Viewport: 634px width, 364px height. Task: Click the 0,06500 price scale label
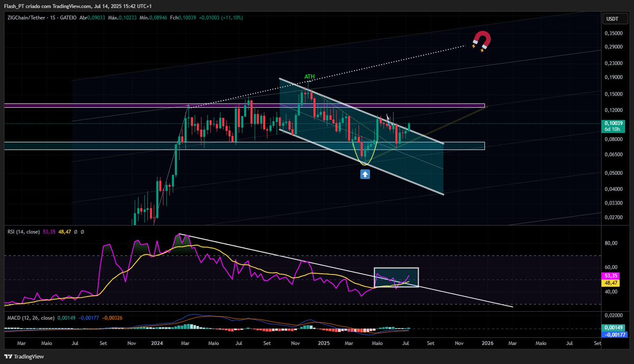point(613,155)
